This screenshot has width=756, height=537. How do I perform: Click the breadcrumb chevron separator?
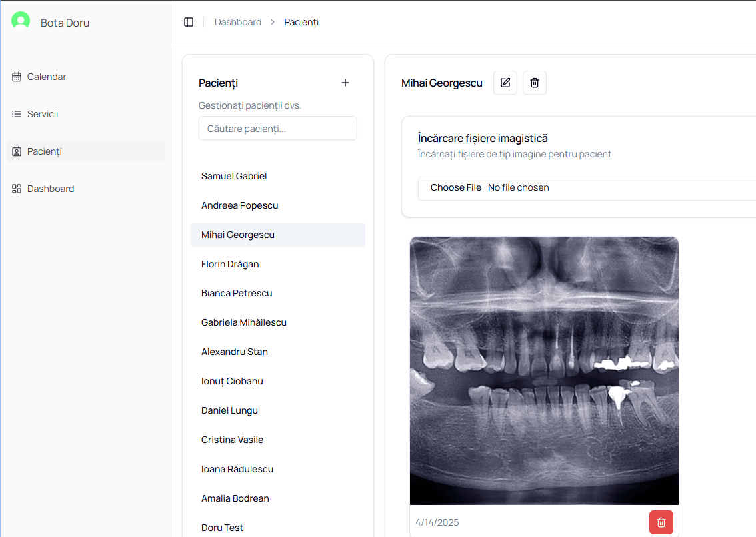click(273, 22)
